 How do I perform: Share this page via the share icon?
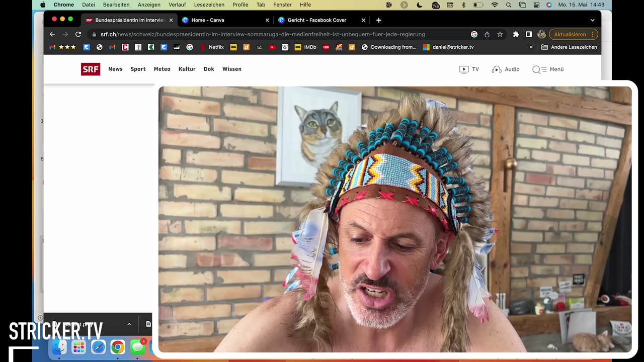tap(487, 34)
